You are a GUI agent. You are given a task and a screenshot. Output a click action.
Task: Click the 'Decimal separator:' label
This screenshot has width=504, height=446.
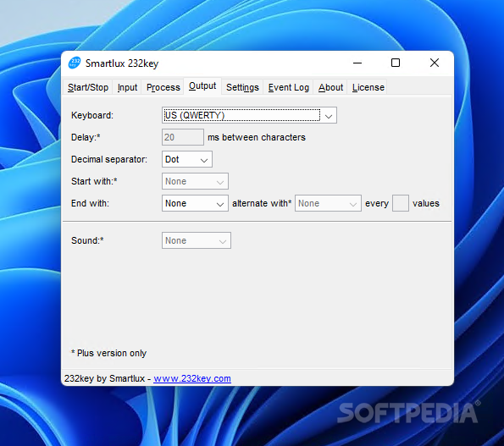click(x=109, y=159)
